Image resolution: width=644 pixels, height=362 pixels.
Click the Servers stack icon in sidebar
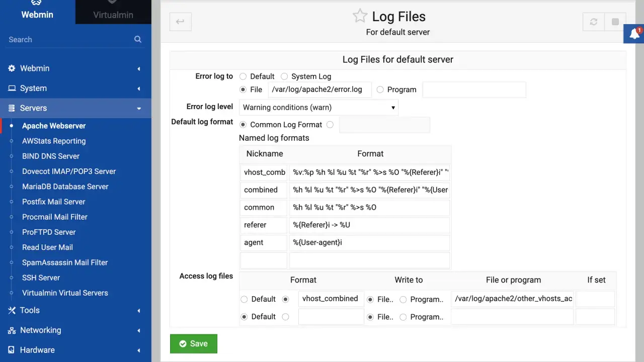pos(12,108)
